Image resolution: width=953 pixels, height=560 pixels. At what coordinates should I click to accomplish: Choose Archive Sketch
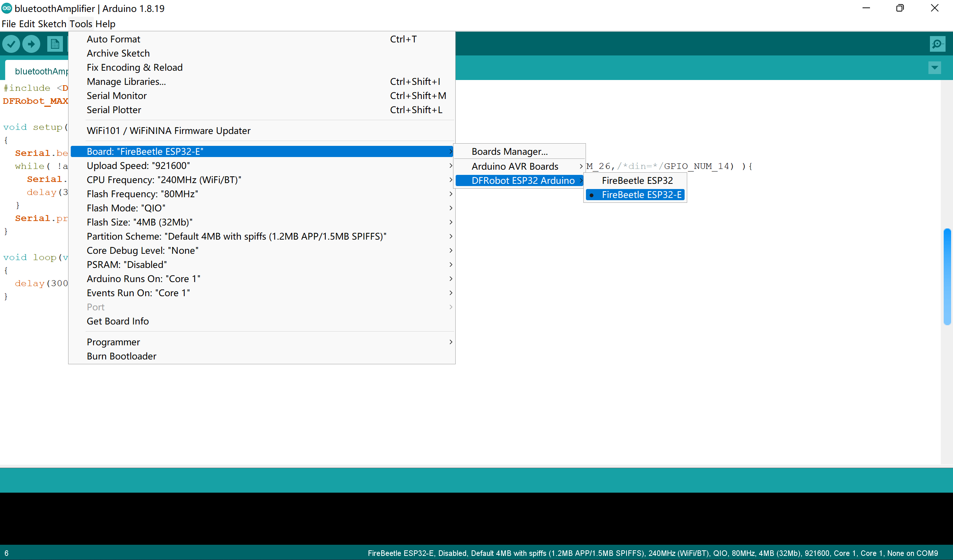[262, 53]
